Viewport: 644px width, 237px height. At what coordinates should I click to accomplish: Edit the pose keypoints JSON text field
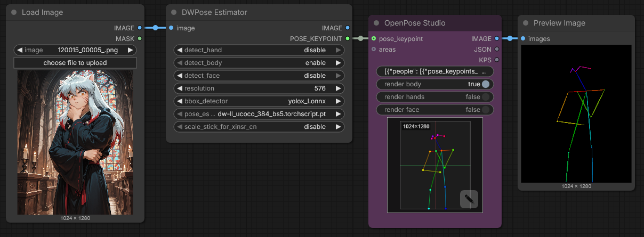click(435, 71)
